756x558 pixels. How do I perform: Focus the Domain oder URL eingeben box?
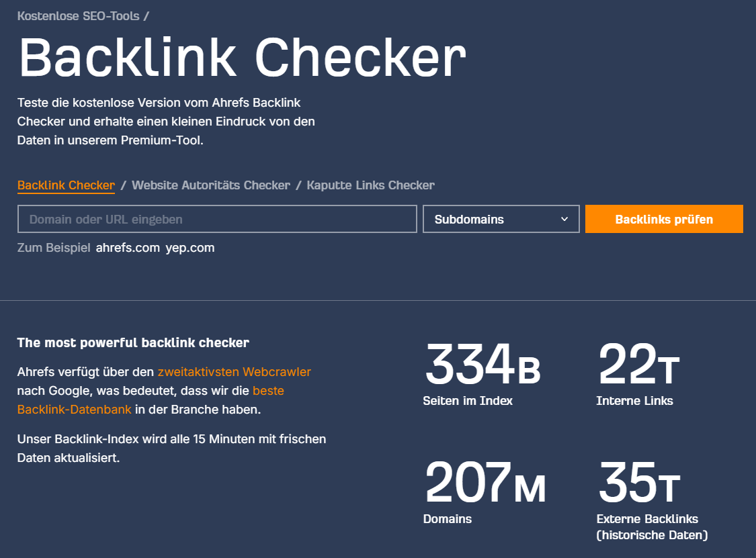[x=216, y=218]
